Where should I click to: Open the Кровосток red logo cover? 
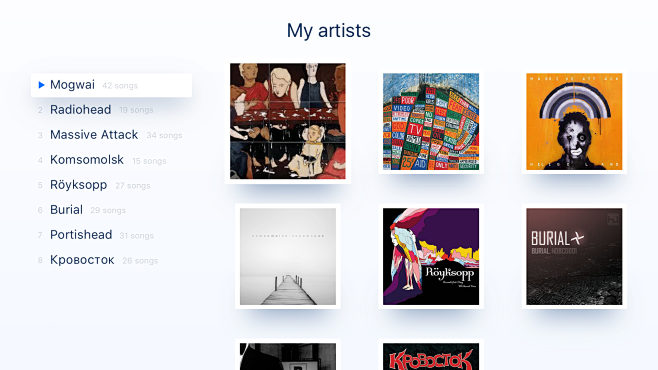(431, 357)
